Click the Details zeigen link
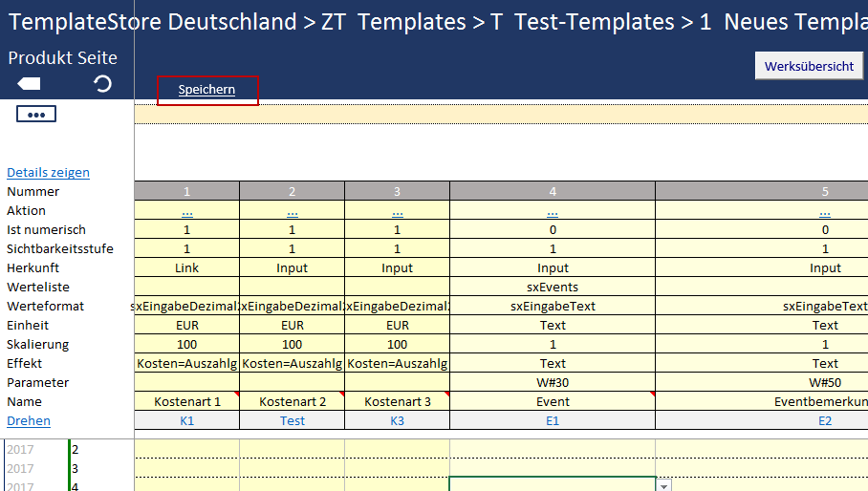This screenshot has width=868, height=491. (48, 173)
